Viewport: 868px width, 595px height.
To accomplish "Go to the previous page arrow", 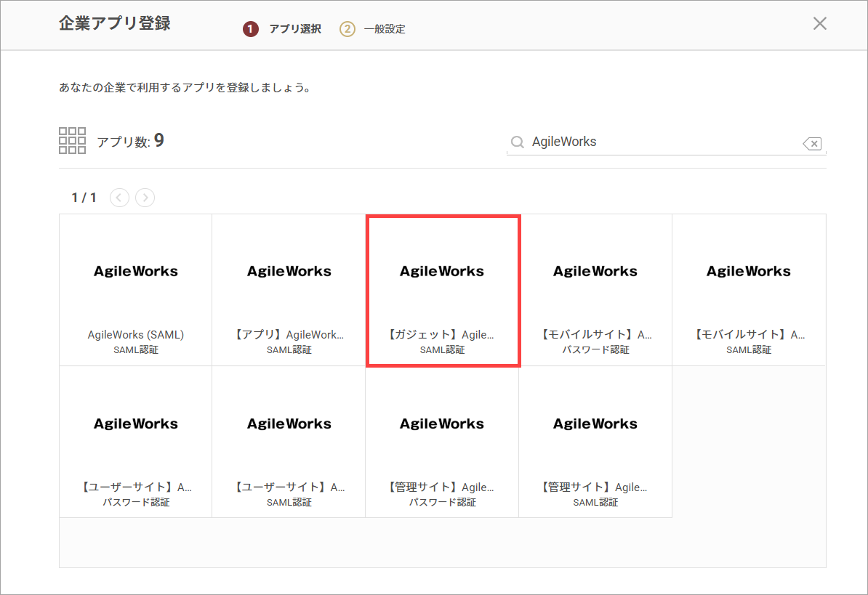I will point(119,198).
